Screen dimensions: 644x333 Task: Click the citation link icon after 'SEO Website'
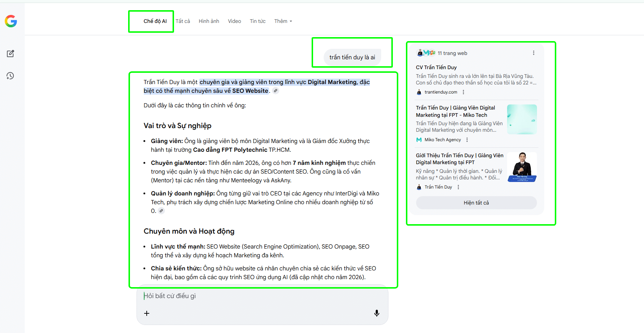(x=276, y=91)
